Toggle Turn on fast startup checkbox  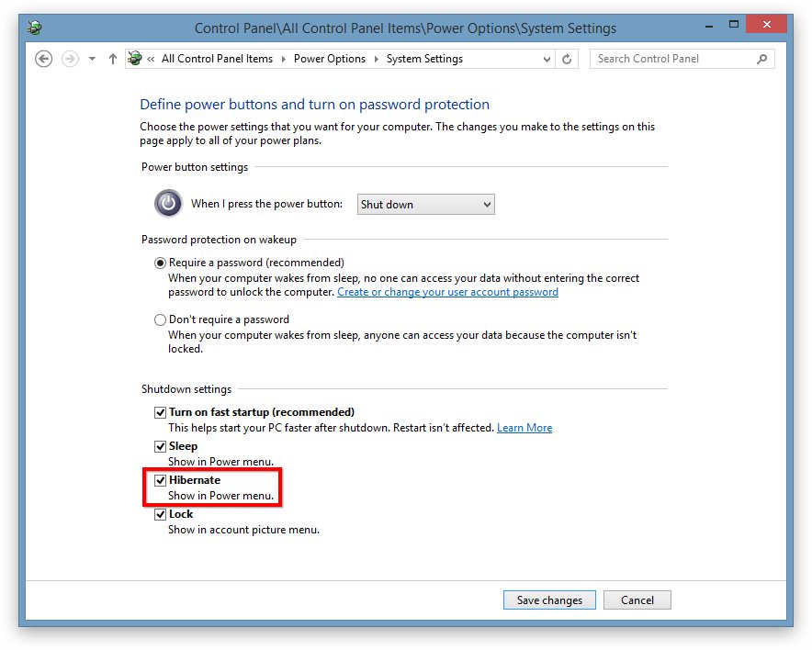point(160,412)
